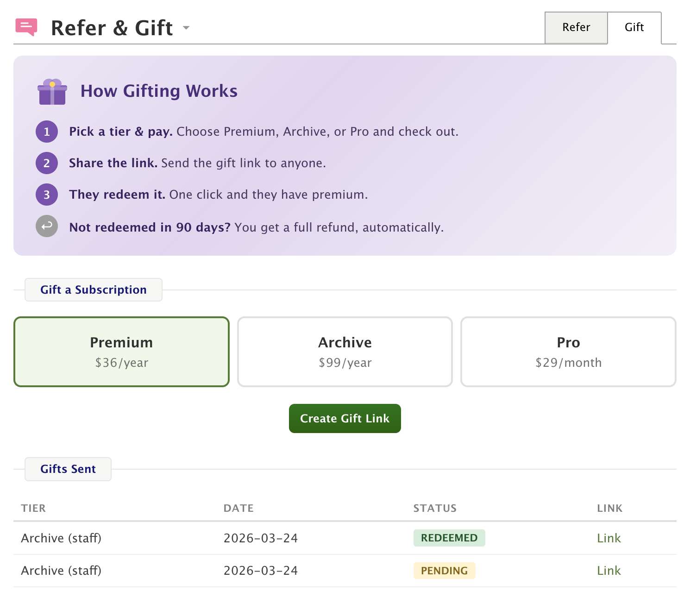Screen dimensions: 690x616
Task: Click the pink chat bubble logo icon
Action: click(x=26, y=27)
